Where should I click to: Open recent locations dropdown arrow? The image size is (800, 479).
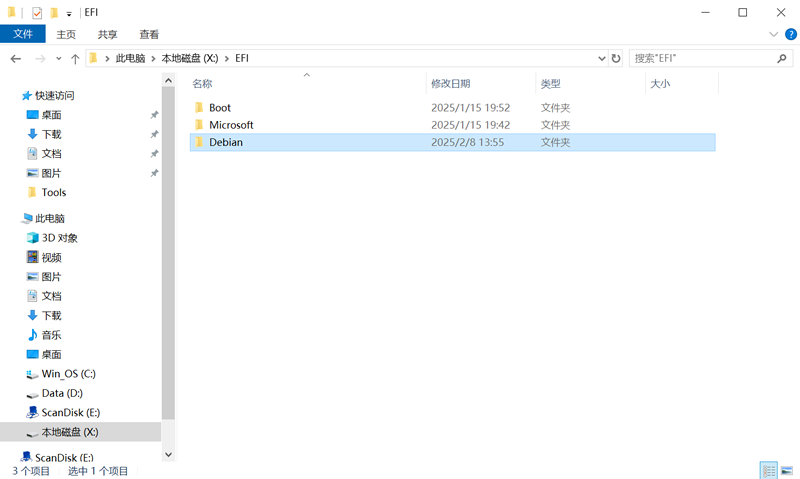pos(59,59)
